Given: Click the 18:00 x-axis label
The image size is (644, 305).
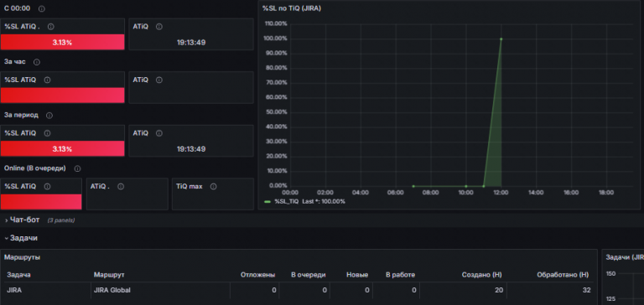Looking at the screenshot, I should pyautogui.click(x=606, y=193).
